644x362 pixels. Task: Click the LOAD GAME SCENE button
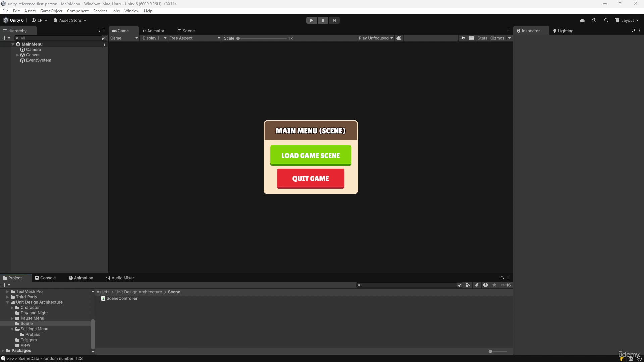(x=311, y=155)
